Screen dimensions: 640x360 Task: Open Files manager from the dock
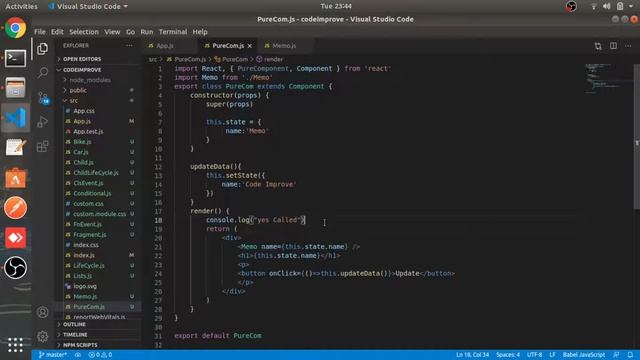tap(16, 88)
